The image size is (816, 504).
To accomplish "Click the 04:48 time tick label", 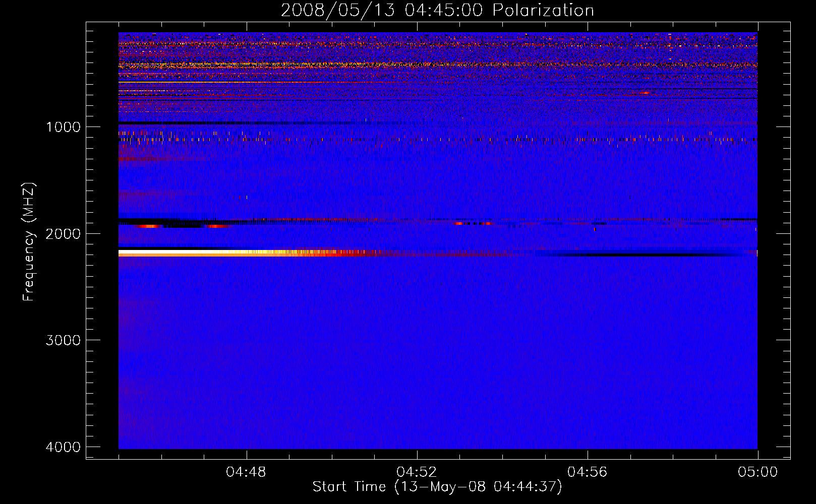I will coord(246,472).
